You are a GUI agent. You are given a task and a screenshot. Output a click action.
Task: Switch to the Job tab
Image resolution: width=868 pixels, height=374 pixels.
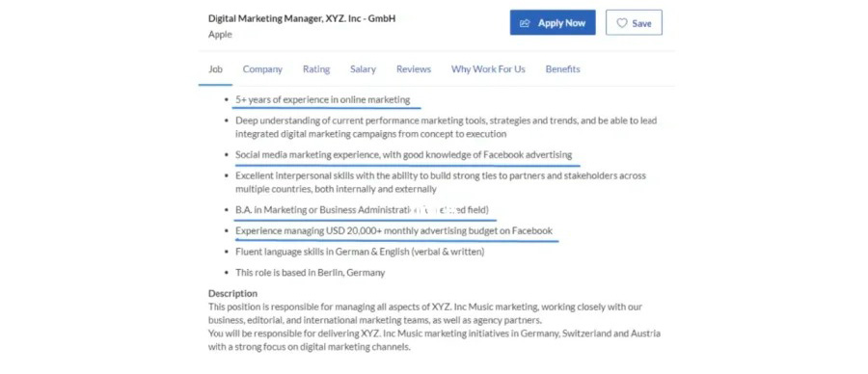(215, 69)
